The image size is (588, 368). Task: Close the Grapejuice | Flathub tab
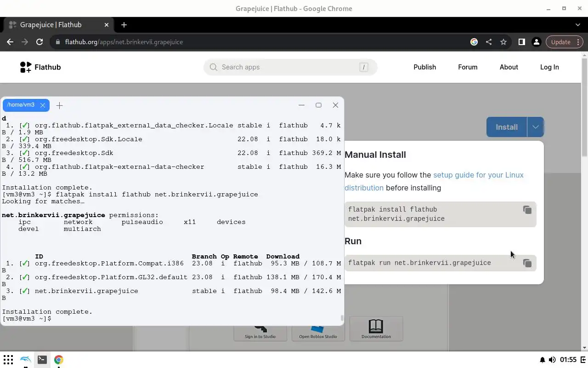point(107,25)
